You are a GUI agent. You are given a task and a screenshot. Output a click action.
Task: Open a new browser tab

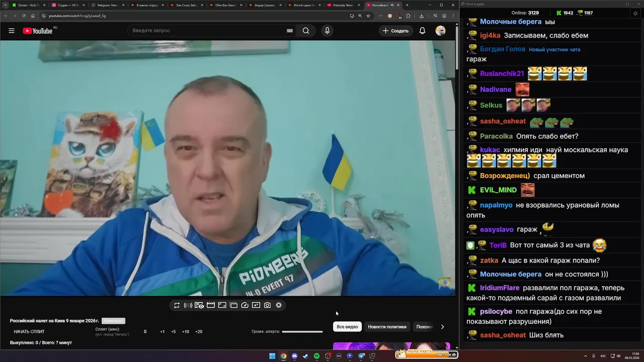pyautogui.click(x=407, y=5)
